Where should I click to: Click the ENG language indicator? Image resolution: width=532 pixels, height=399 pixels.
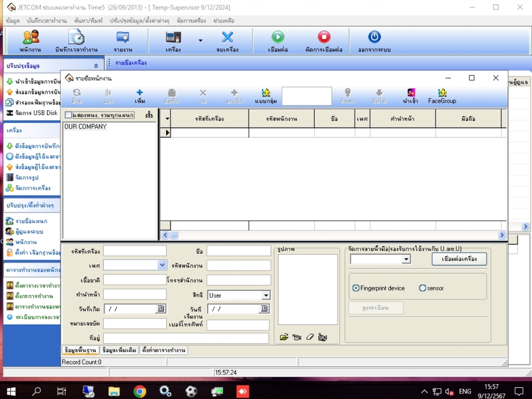[465, 391]
